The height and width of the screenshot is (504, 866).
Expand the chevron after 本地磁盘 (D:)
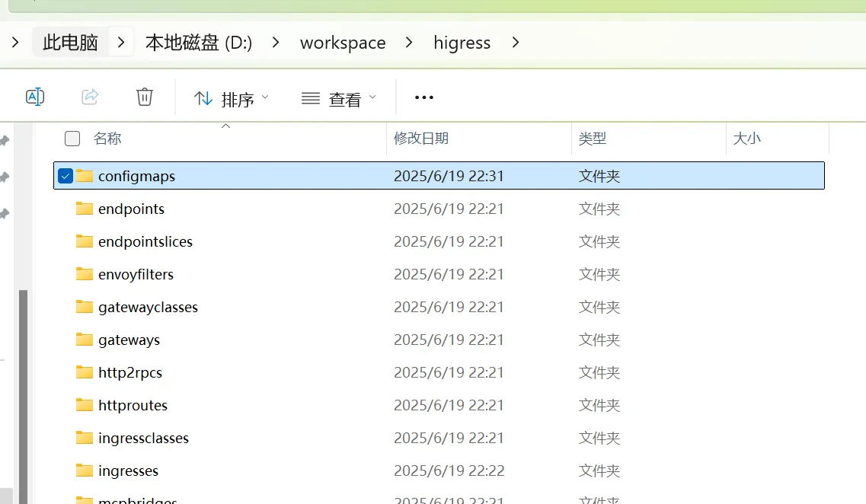(276, 43)
